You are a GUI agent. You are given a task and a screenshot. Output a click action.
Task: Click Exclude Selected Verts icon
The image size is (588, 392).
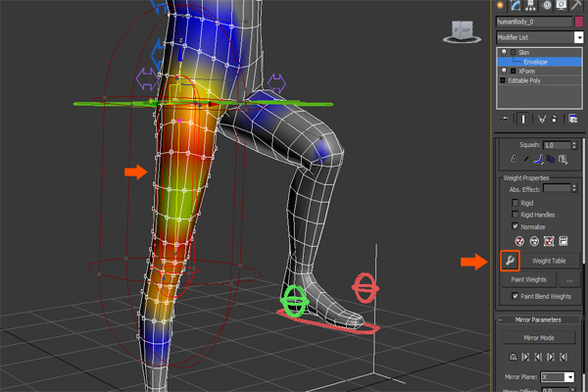[519, 241]
